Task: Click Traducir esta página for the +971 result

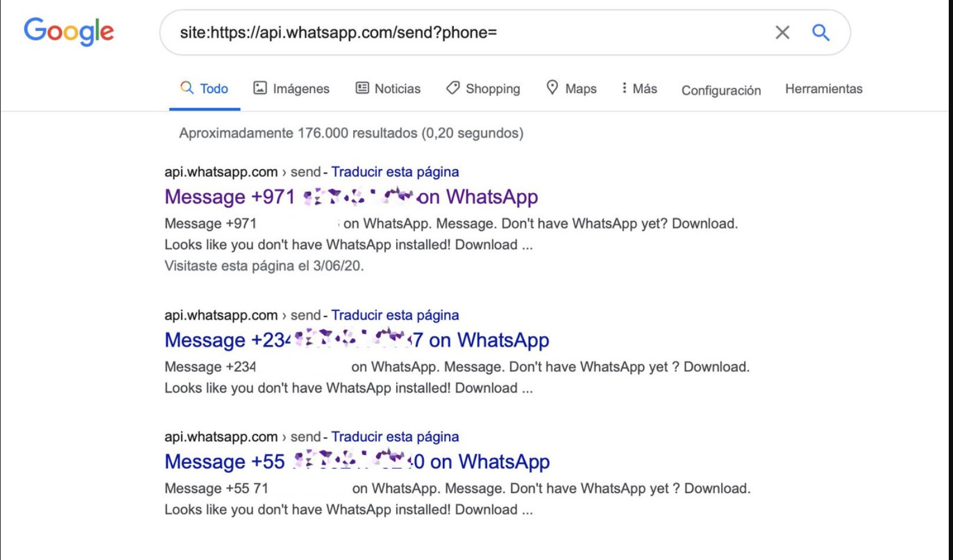Action: click(395, 172)
